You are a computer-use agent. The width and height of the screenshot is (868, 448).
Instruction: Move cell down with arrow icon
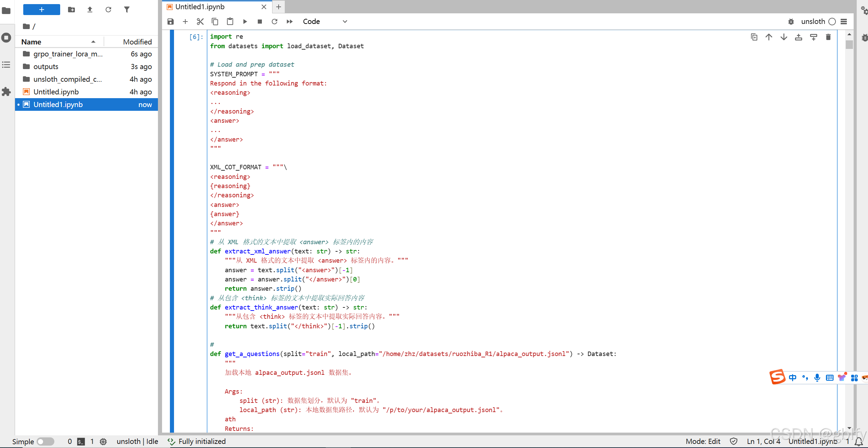pyautogui.click(x=784, y=37)
